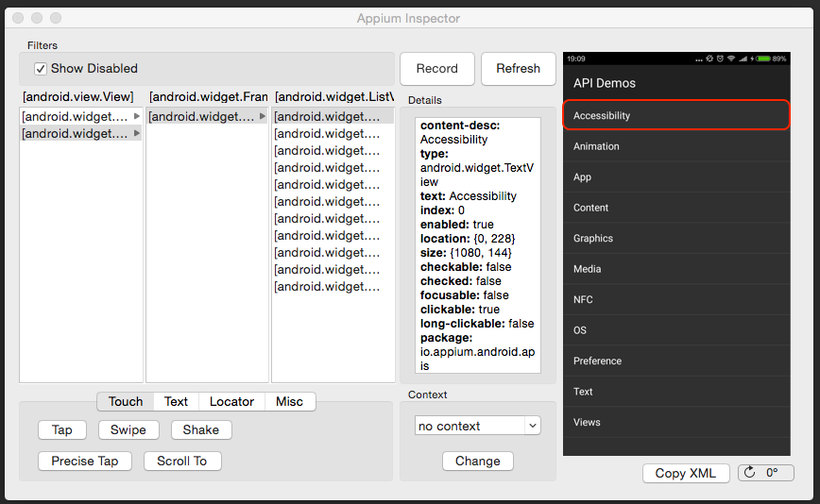Click the alarm icon in device status bar
Viewport: 820px width, 504px height.
tap(720, 59)
